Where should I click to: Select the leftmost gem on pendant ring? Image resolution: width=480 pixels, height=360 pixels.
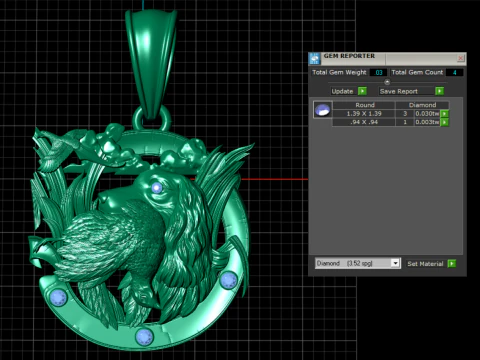pyautogui.click(x=58, y=297)
